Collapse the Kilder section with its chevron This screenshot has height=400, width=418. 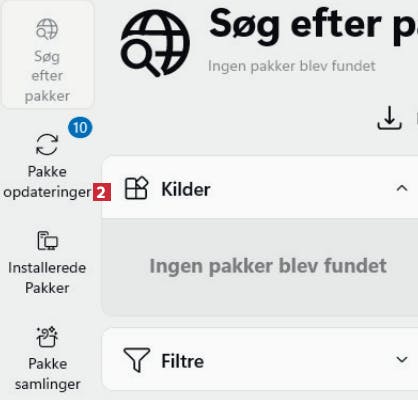click(402, 188)
